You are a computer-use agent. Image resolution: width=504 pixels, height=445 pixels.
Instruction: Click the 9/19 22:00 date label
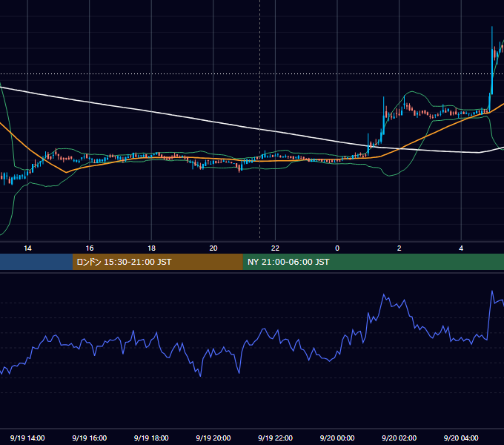276,438
